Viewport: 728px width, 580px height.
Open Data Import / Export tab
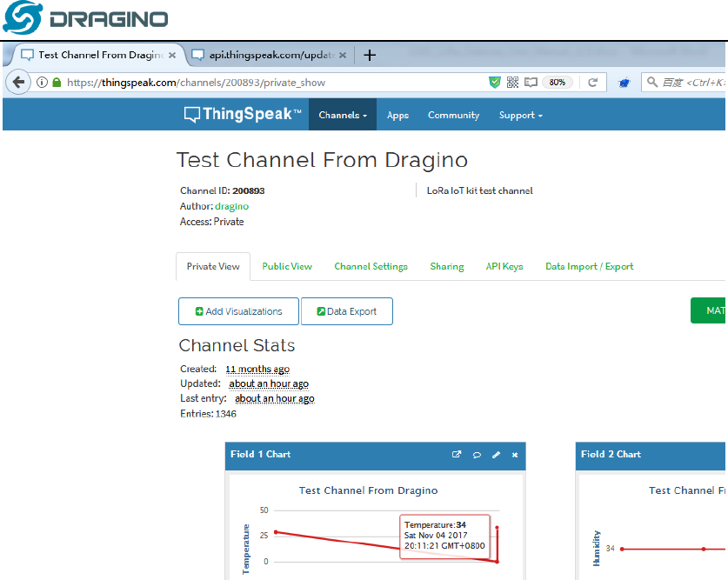(589, 266)
